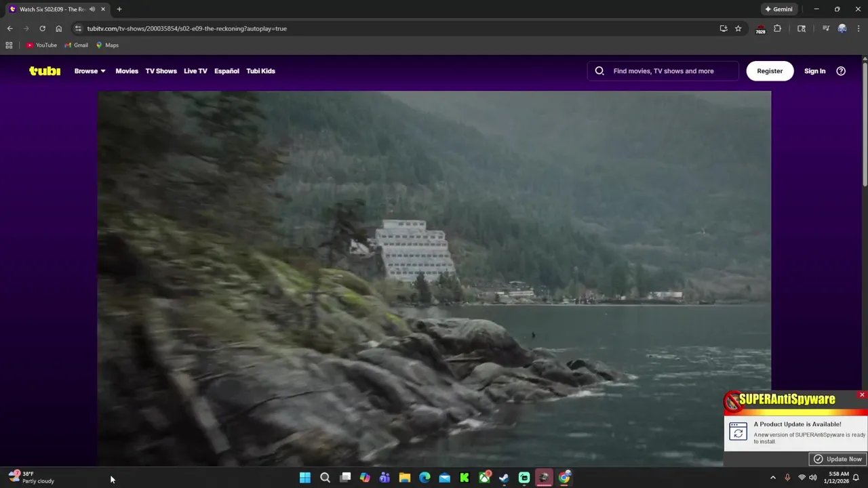Screen dimensions: 868x488
Task: View site information icon in address bar
Action: click(78, 28)
